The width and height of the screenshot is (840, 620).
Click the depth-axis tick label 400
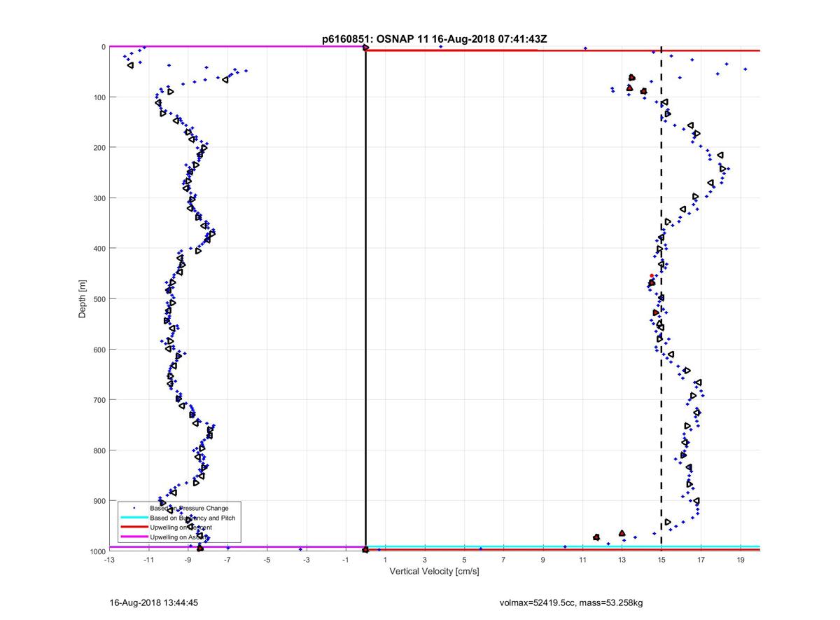pos(99,248)
